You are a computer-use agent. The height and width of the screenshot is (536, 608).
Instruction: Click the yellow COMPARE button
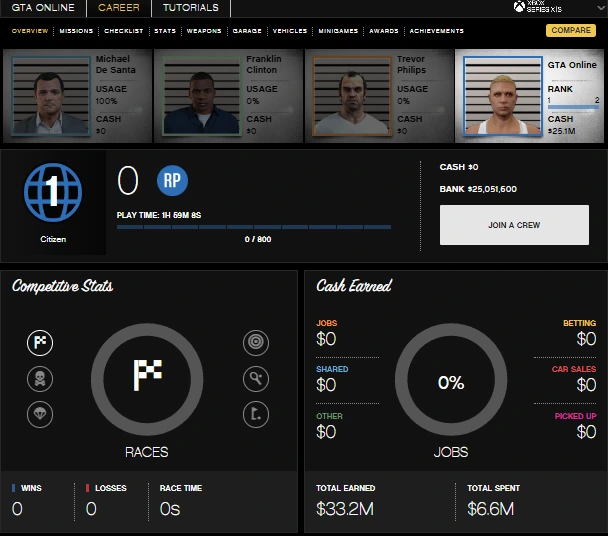pyautogui.click(x=571, y=30)
